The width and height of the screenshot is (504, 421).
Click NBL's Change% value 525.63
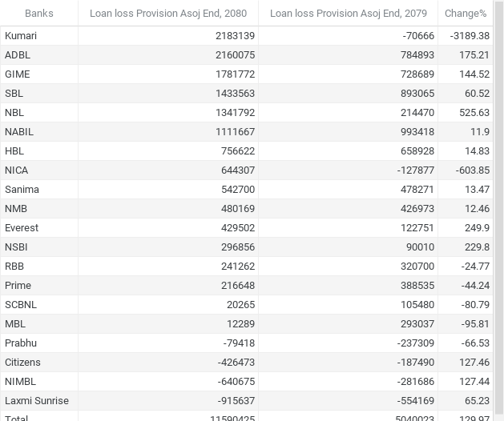tap(474, 113)
